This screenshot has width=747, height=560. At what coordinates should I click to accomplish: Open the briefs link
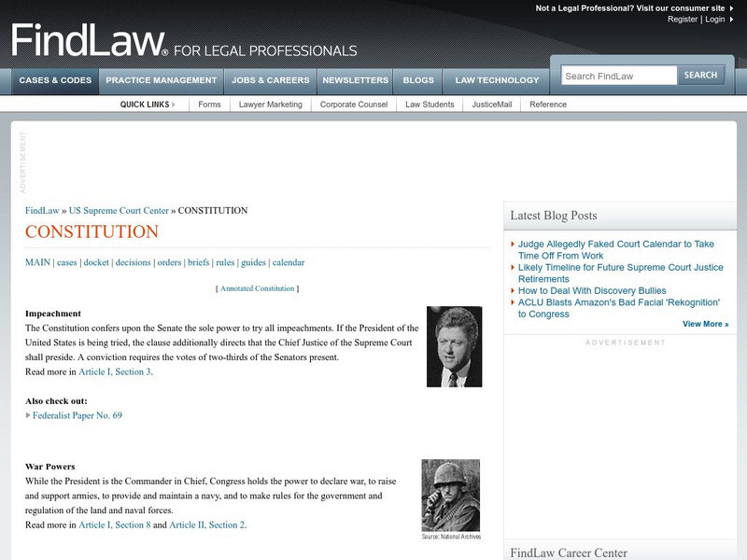[199, 262]
